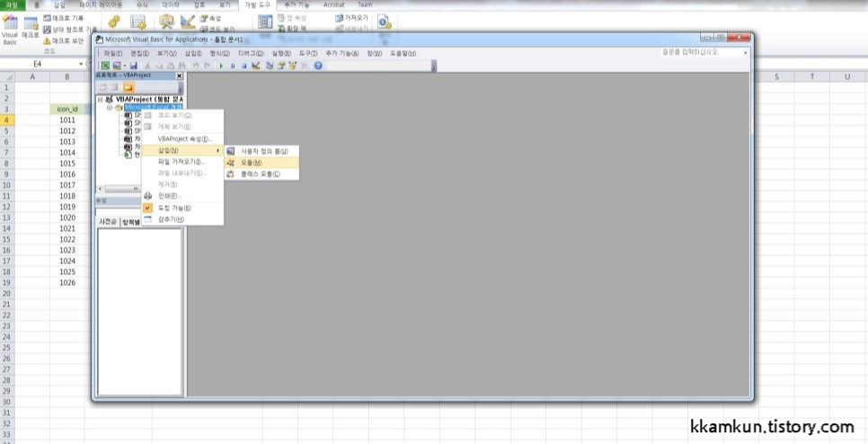868x444 pixels.
Task: Switch to Acrobat tab in Excel ribbon
Action: [333, 5]
